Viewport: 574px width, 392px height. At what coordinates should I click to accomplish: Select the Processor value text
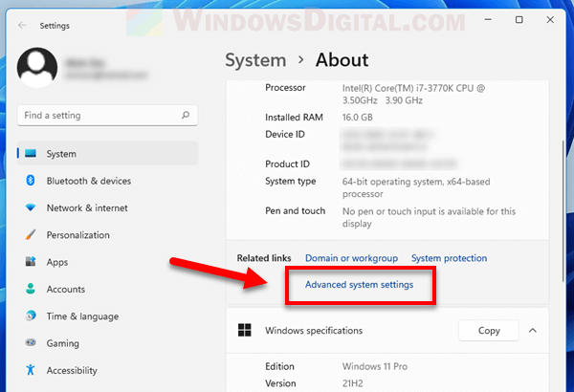click(x=413, y=95)
